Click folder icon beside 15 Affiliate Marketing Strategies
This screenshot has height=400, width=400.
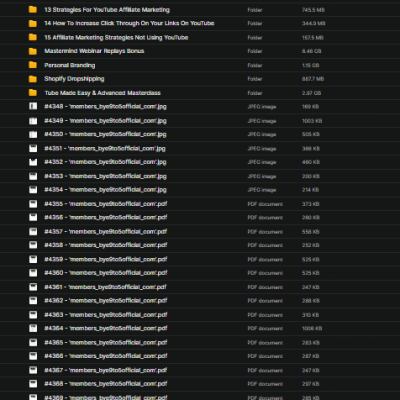[x=33, y=37]
